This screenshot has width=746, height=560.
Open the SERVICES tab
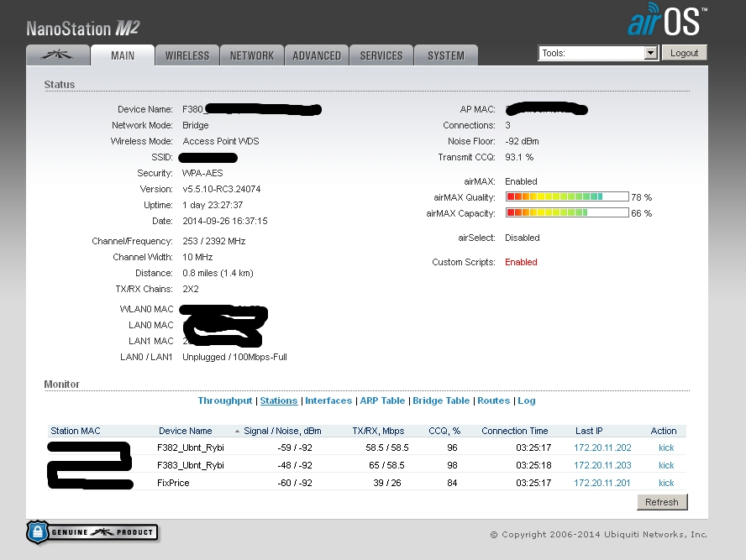click(x=381, y=55)
